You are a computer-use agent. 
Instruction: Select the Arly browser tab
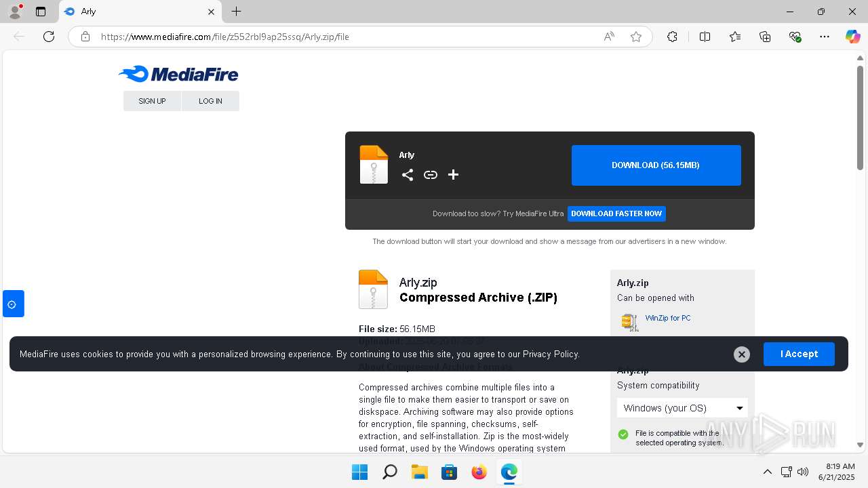(x=139, y=12)
